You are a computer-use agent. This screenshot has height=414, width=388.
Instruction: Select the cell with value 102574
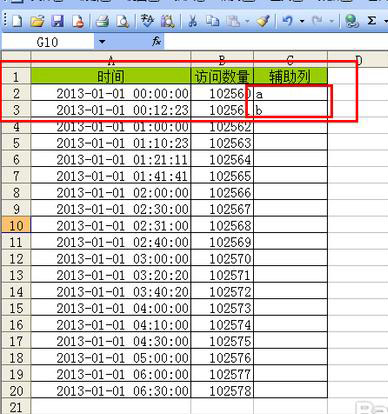(x=222, y=325)
